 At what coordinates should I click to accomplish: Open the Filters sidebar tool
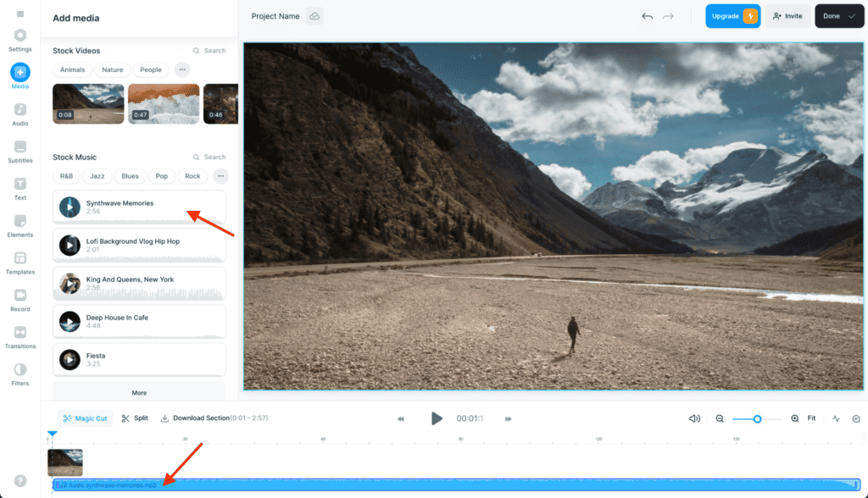click(x=20, y=373)
